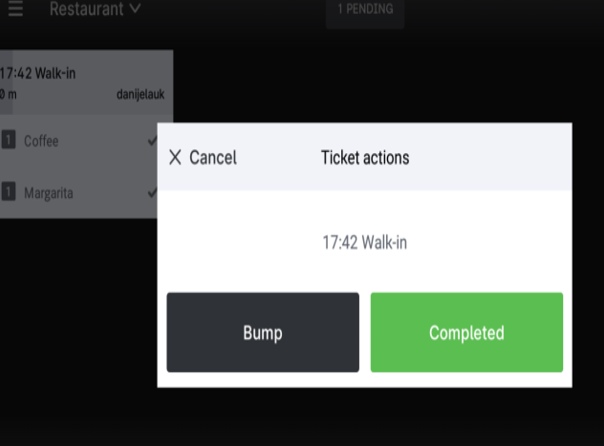Click the chevron arrow beside Restaurant
604x446 pixels.
tap(135, 9)
